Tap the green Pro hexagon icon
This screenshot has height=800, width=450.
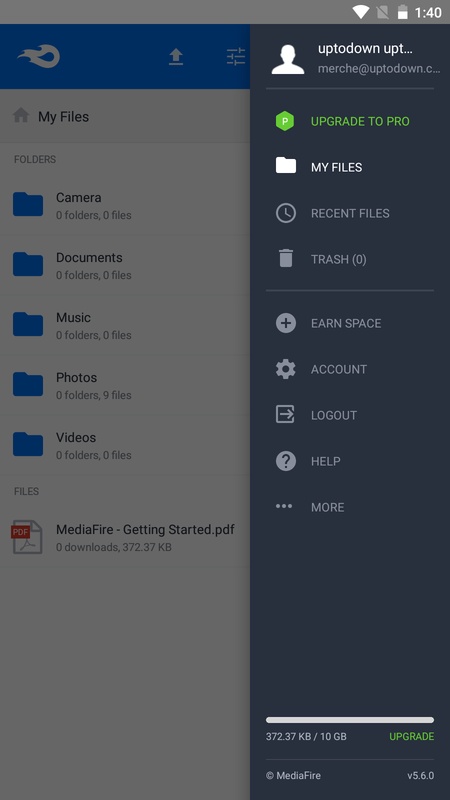click(285, 121)
